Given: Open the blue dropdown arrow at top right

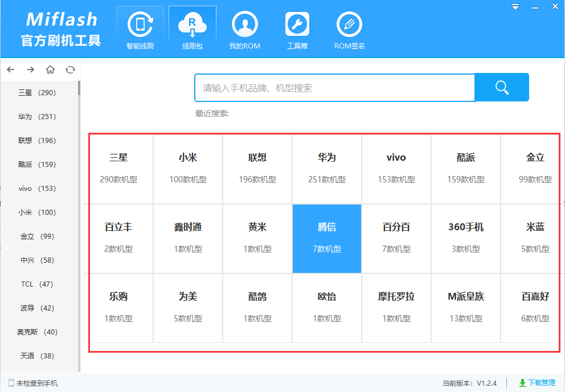Looking at the screenshot, I should [x=516, y=6].
